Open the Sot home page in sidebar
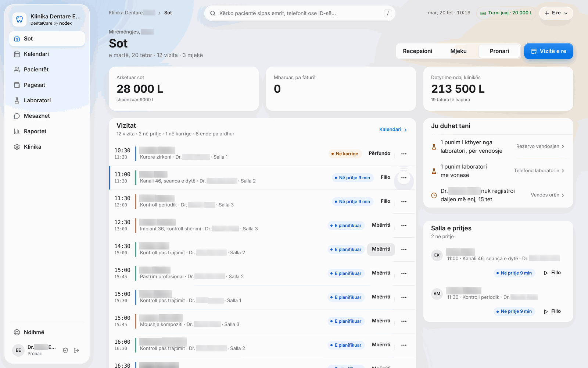588x368 pixels. click(x=47, y=39)
